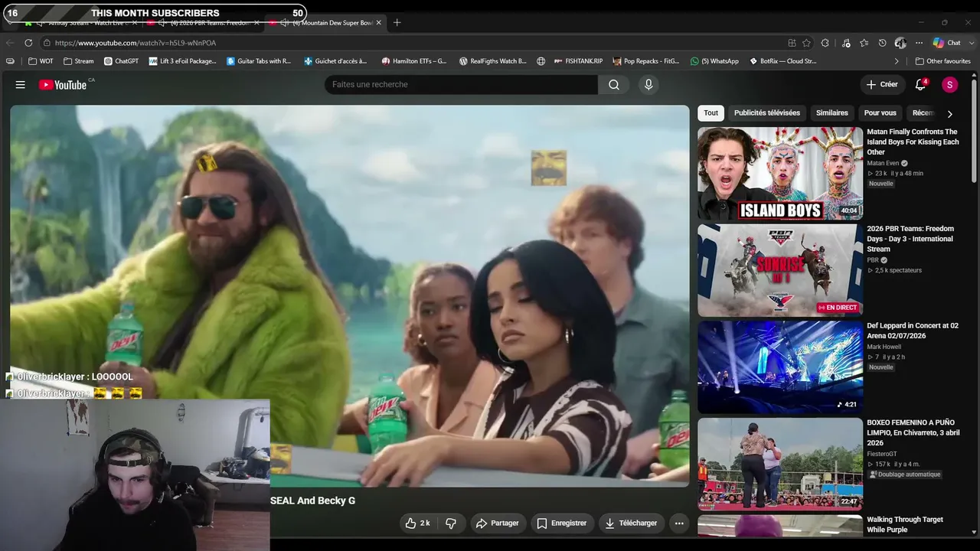
Task: Click the search magnifier button
Action: point(614,85)
